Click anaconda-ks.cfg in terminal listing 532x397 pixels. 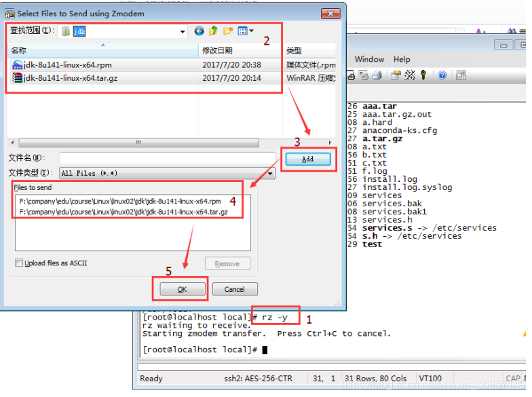coord(400,130)
